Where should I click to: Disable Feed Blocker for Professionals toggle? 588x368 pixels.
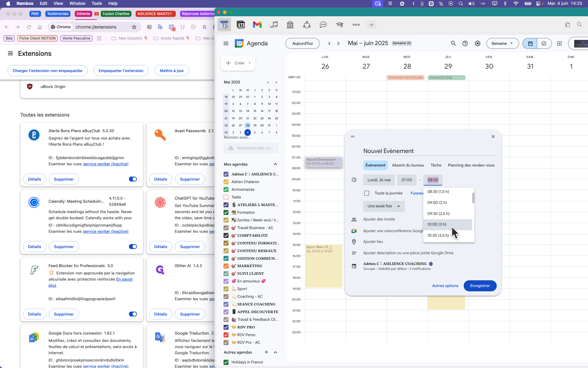coord(133,314)
